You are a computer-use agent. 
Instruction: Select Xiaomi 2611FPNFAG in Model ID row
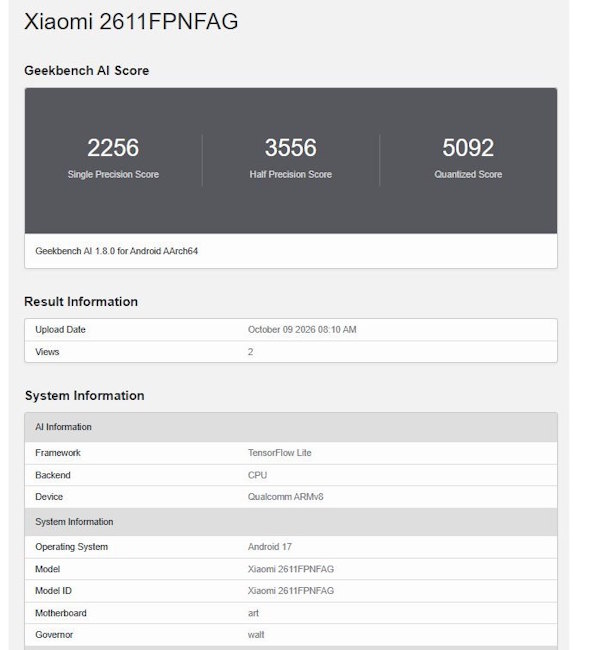click(291, 591)
